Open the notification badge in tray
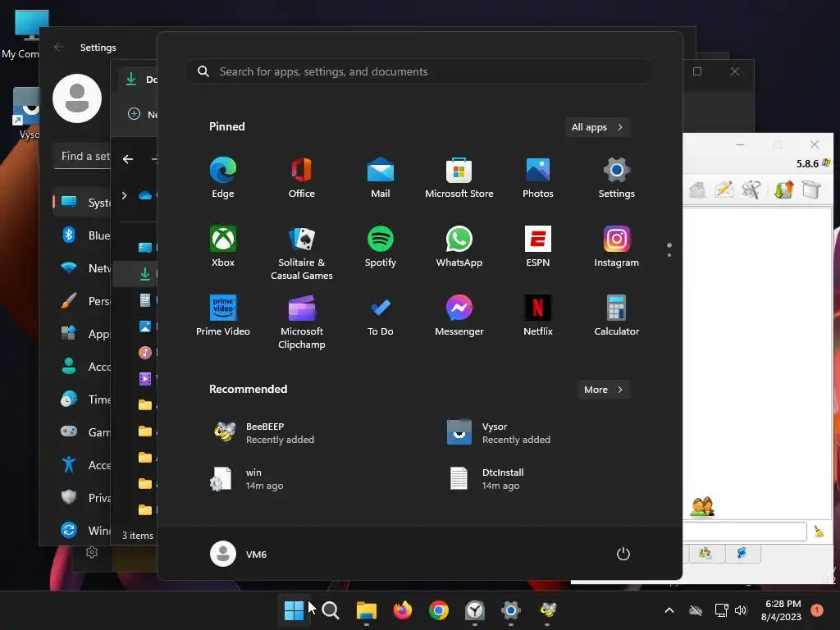840x630 pixels. click(x=817, y=610)
